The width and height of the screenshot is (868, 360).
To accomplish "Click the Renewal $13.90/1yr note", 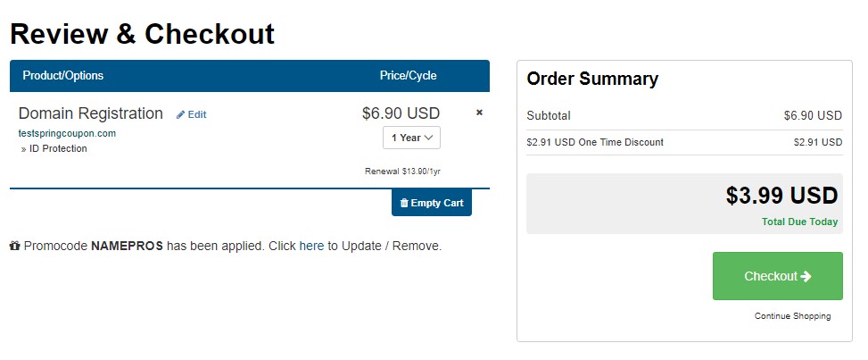I will click(x=402, y=172).
